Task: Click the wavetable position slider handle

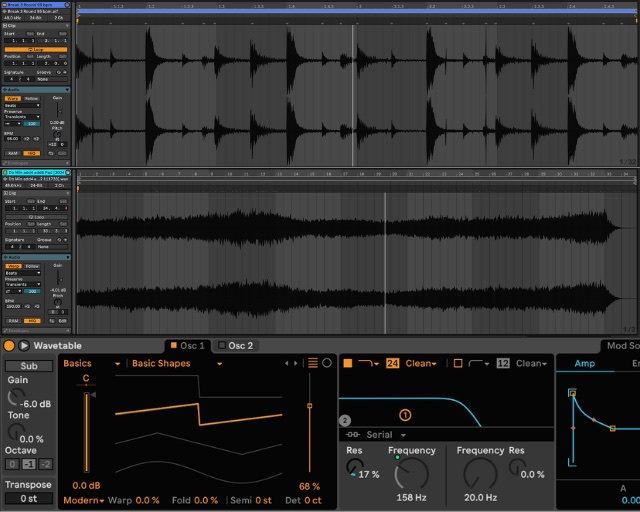Action: pyautogui.click(x=309, y=406)
